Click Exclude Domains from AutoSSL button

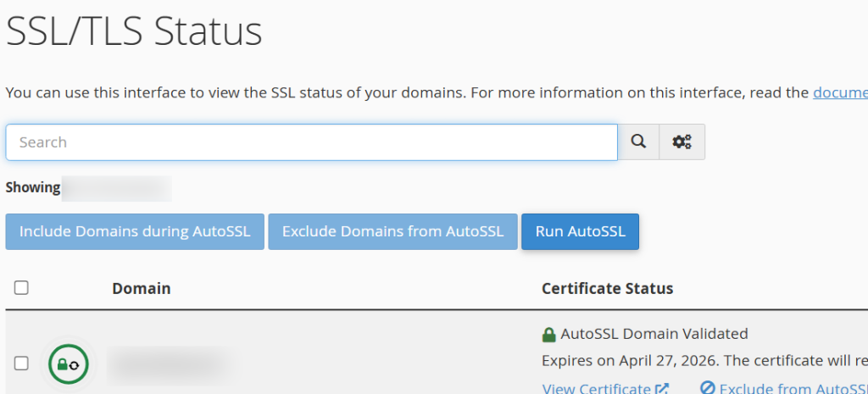[393, 231]
